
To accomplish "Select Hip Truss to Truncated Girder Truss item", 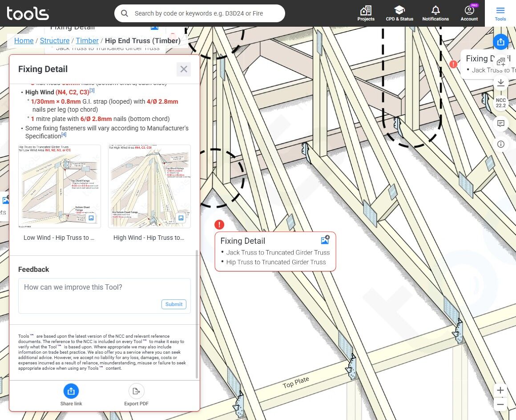I will click(276, 262).
